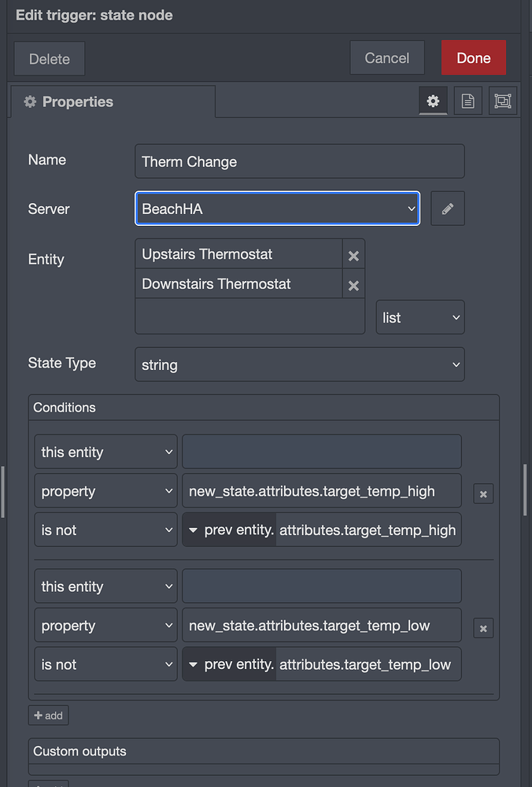Change first 'is not' comparator dropdown
This screenshot has width=532, height=787.
tap(106, 530)
